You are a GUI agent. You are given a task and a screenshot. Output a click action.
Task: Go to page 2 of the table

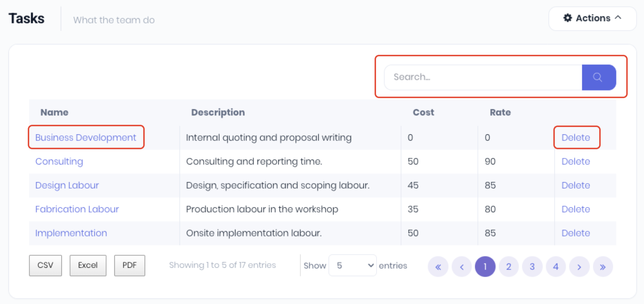509,267
